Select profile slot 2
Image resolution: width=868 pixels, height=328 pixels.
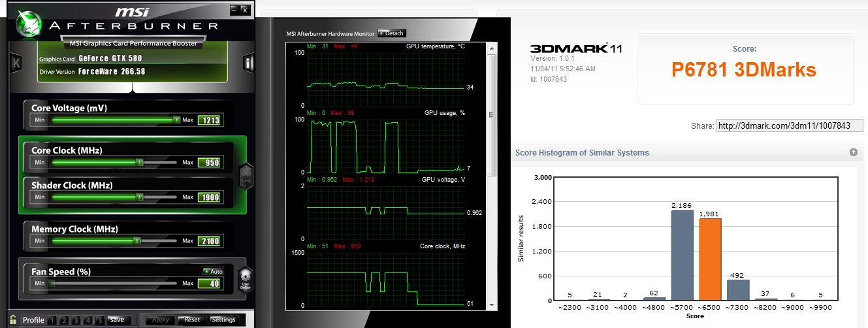[65, 320]
